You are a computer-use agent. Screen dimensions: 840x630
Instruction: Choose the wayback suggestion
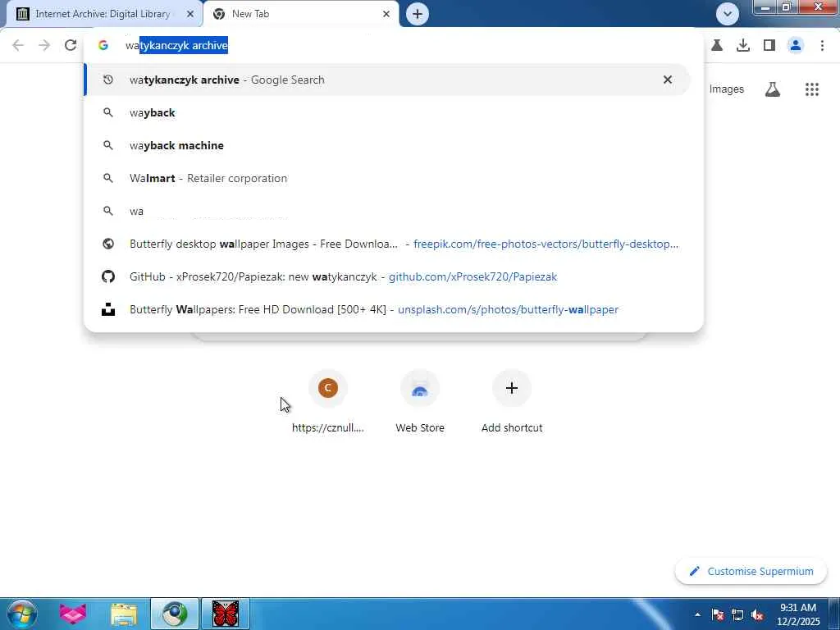(387, 112)
